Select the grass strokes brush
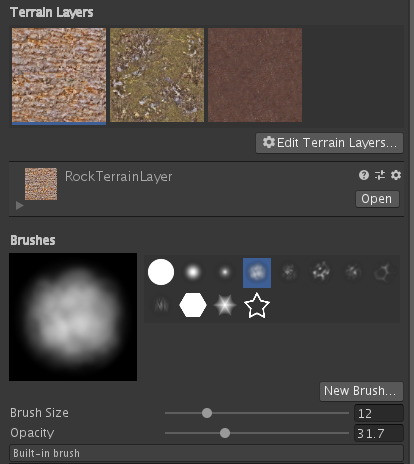 tap(161, 305)
